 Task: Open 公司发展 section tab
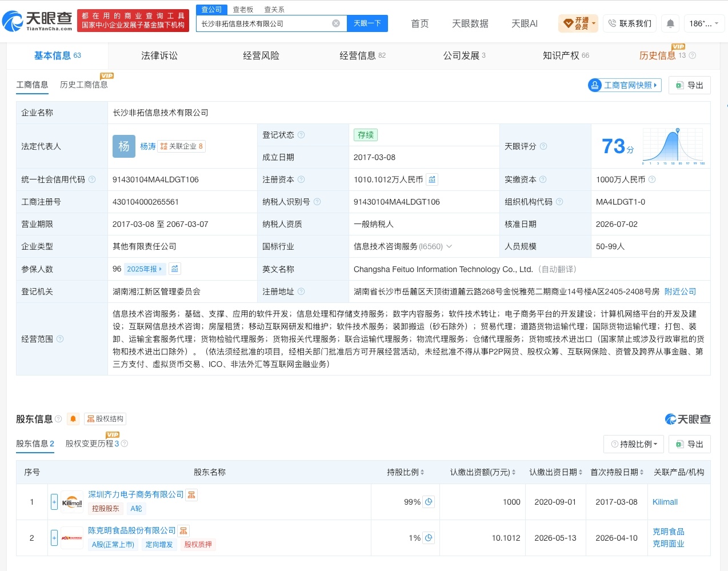pyautogui.click(x=464, y=55)
